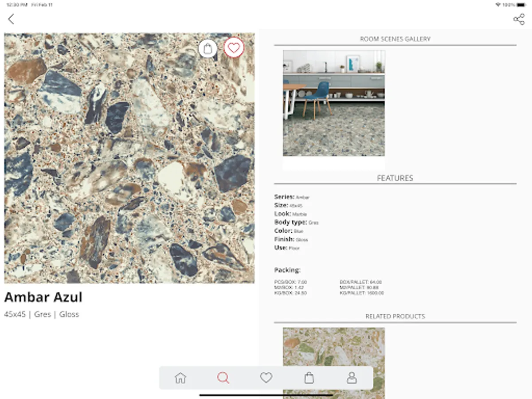Select the 'Color: Blue' feature line
The image size is (532, 399).
tap(289, 231)
